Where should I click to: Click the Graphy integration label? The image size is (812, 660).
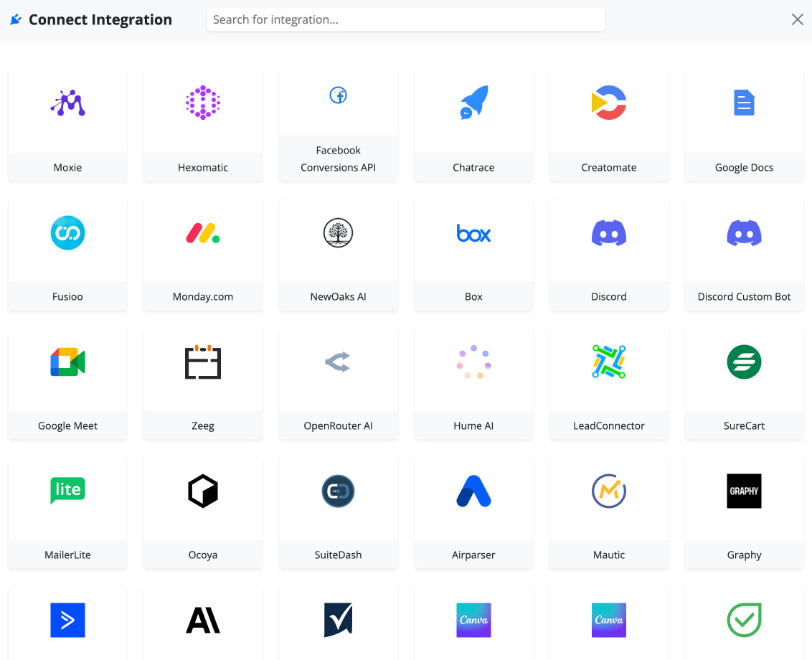point(744,555)
